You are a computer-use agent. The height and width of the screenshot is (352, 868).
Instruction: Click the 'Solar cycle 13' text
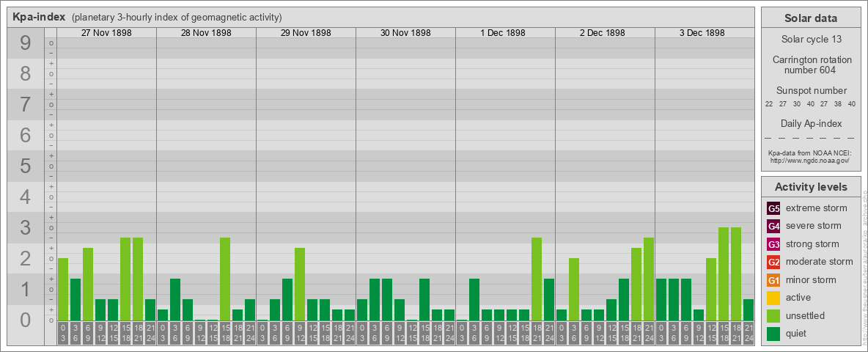click(x=811, y=40)
